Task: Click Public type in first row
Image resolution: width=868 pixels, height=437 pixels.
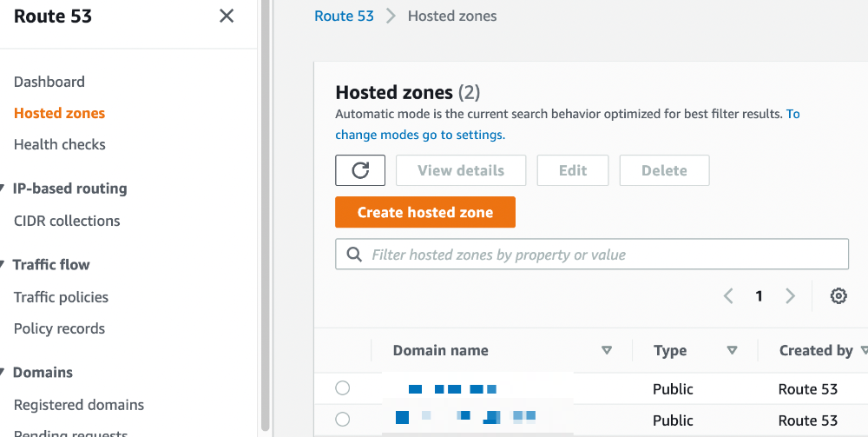Action: pyautogui.click(x=673, y=389)
